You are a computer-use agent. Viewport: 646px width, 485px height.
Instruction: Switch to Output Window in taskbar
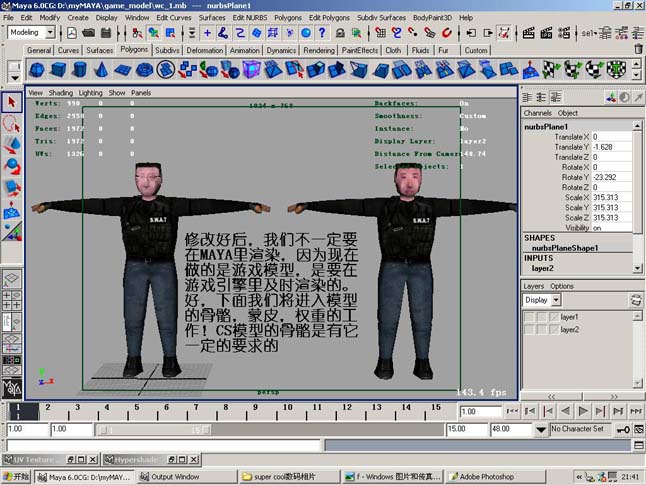tap(187, 477)
